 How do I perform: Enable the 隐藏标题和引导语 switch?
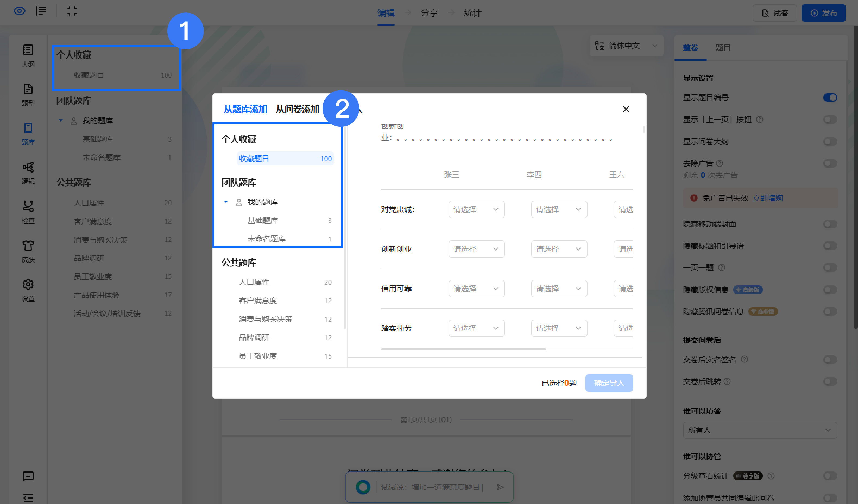click(830, 246)
